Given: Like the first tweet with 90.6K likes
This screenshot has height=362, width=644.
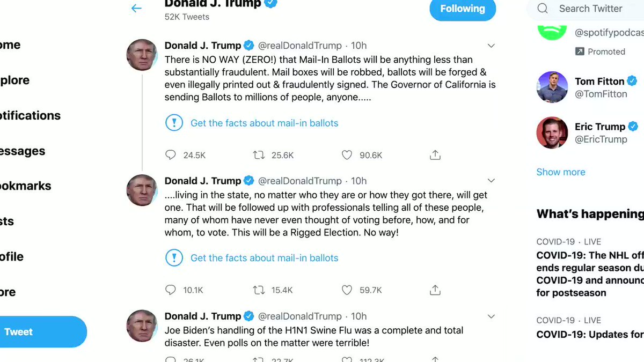Looking at the screenshot, I should 347,155.
